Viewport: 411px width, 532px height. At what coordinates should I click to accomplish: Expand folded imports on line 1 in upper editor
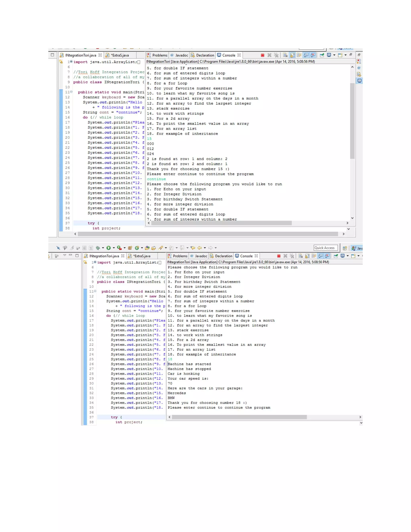tap(71, 61)
